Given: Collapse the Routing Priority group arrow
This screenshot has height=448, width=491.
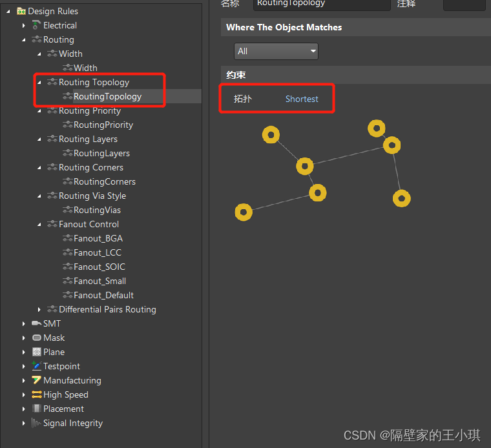Looking at the screenshot, I should point(39,111).
